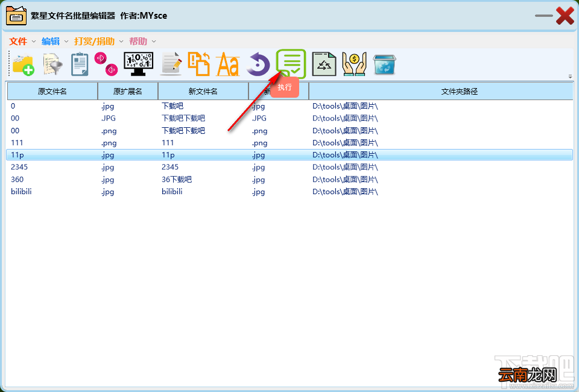
Task: Open the document with pencil edit tool
Action: [x=171, y=64]
